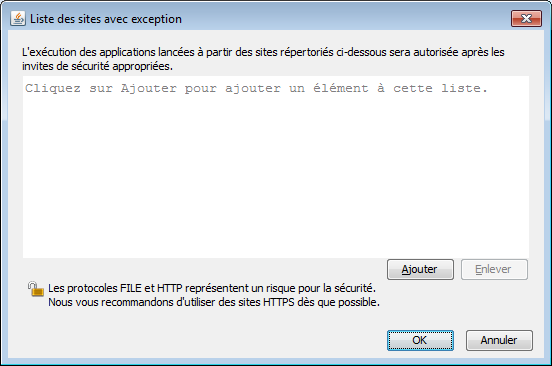Click the text 'Les protocoles FILE et HTTP'
The width and height of the screenshot is (552, 366).
(115, 288)
